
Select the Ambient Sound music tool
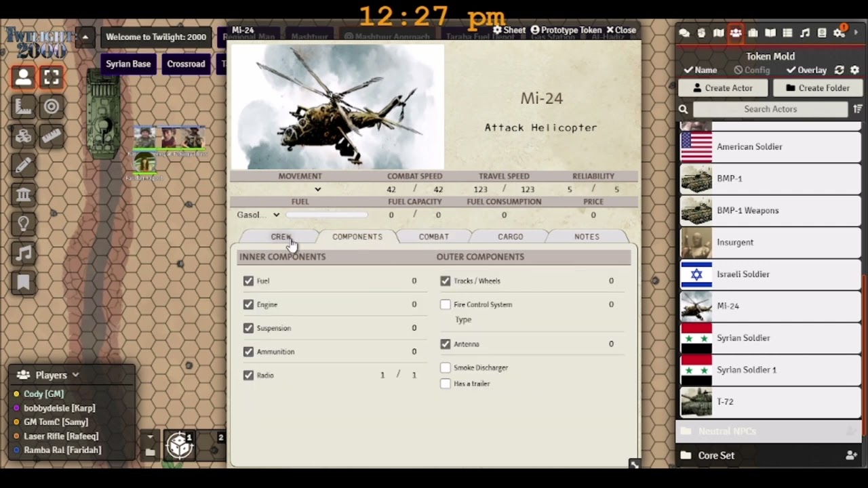23,253
